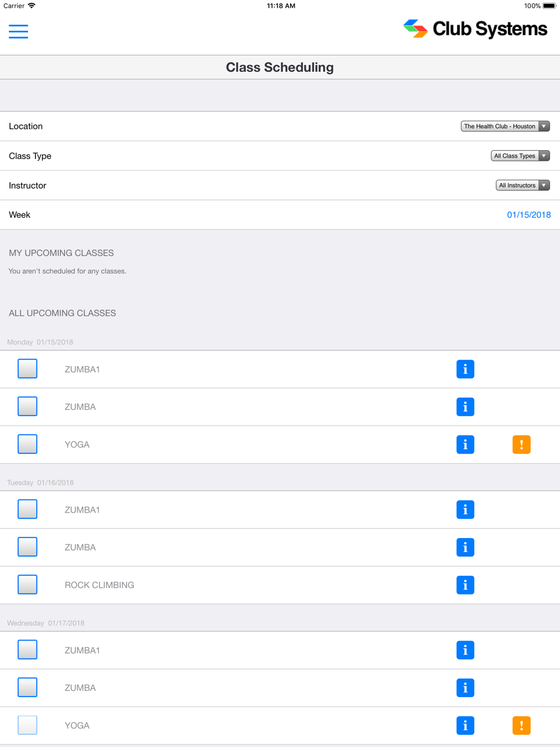Open the hamburger navigation menu

pos(18,31)
